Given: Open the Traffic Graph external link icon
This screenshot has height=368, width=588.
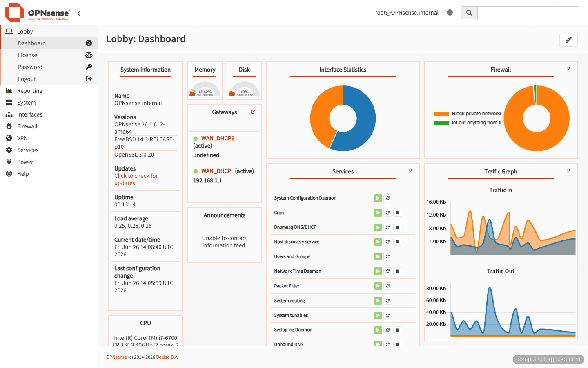Looking at the screenshot, I should point(568,171).
